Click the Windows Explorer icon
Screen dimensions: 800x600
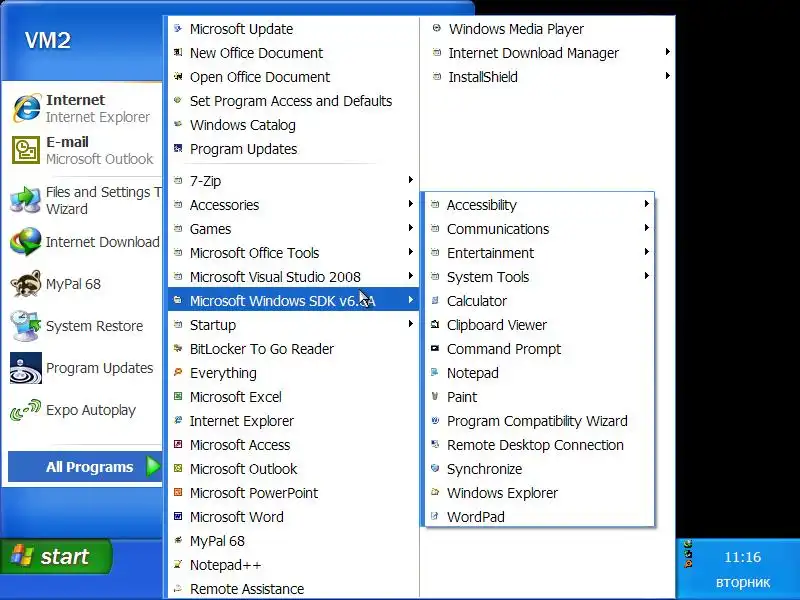435,492
